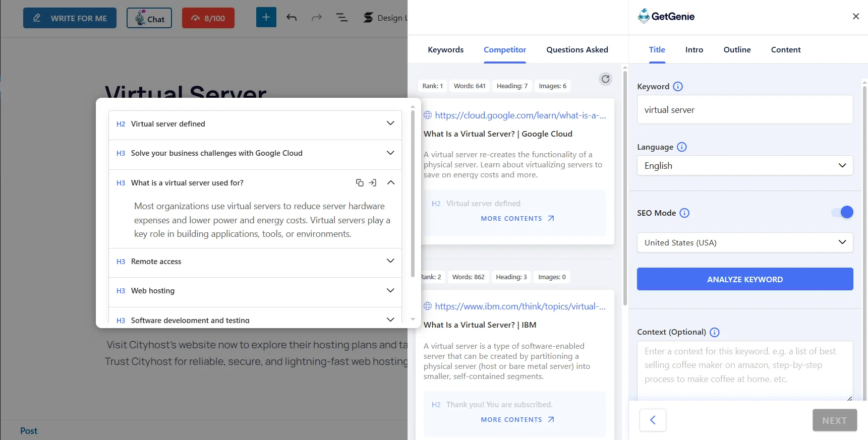Click the NEXT button
Screen dimensions: 868x440
coord(835,420)
